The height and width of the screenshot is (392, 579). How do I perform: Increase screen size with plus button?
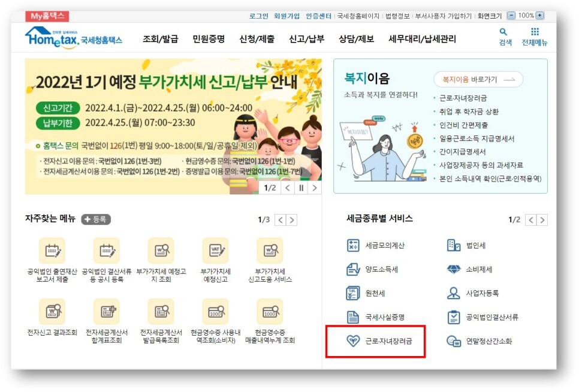540,16
